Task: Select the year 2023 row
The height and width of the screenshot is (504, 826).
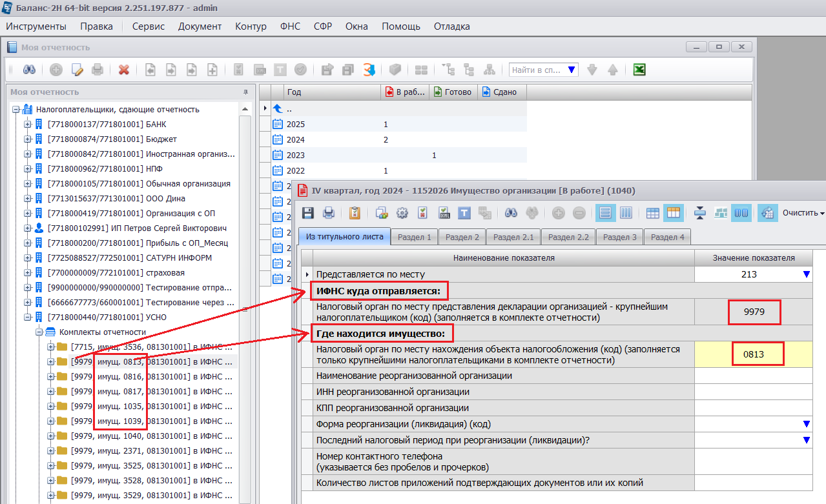Action: 398,155
